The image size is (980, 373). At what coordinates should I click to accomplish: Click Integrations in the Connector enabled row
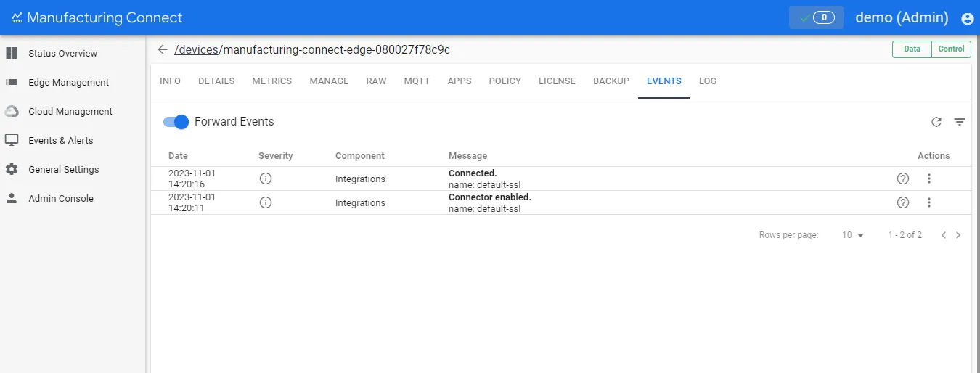(x=360, y=202)
